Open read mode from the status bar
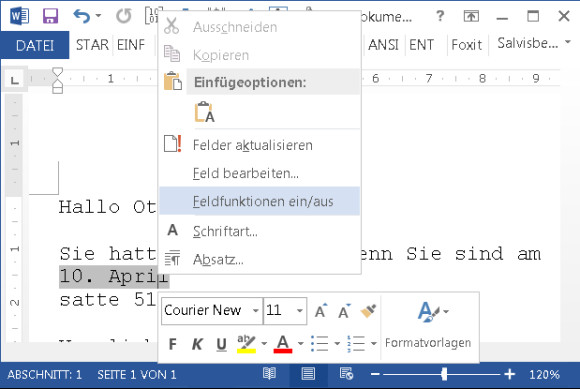This screenshot has width=580, height=389. 269,374
